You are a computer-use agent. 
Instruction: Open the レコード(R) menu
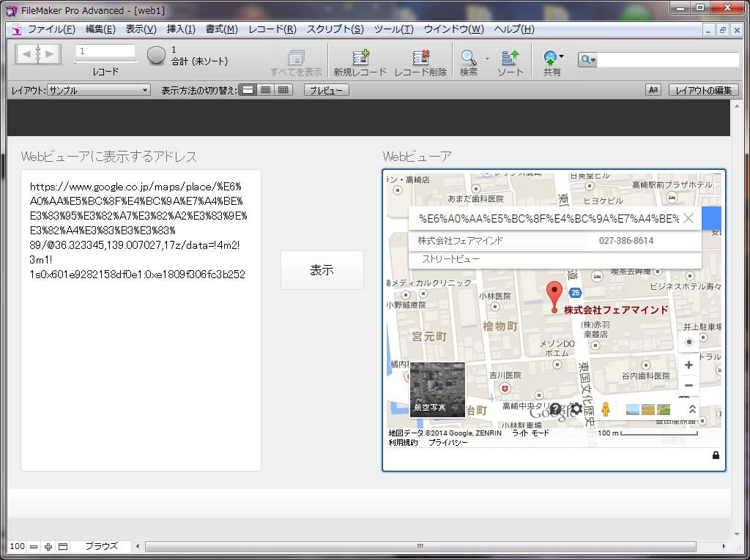pos(272,29)
